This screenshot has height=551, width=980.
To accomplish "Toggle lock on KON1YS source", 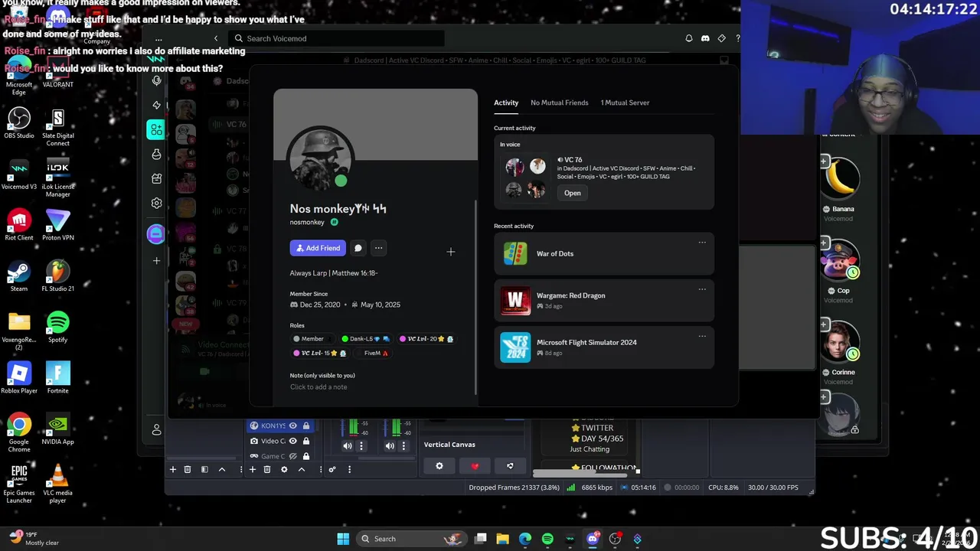I will point(306,426).
